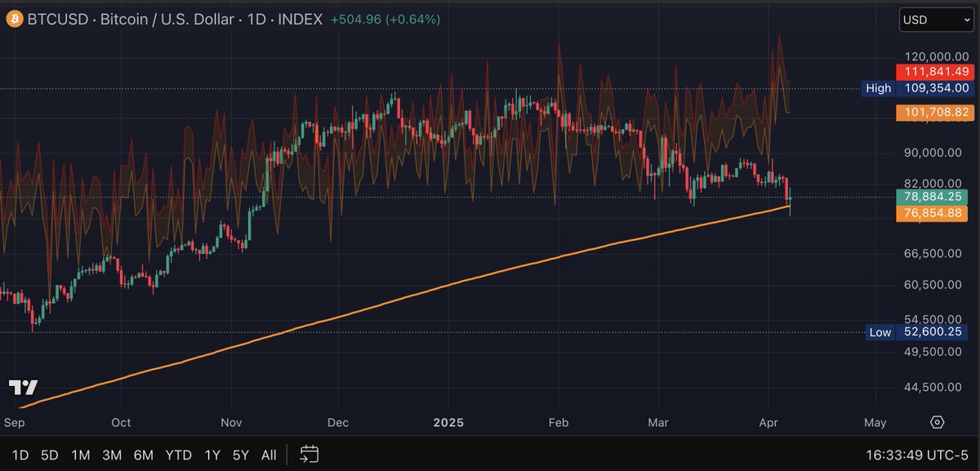This screenshot has width=980, height=471.
Task: Click the Low price label 52,600.25
Action: [916, 332]
